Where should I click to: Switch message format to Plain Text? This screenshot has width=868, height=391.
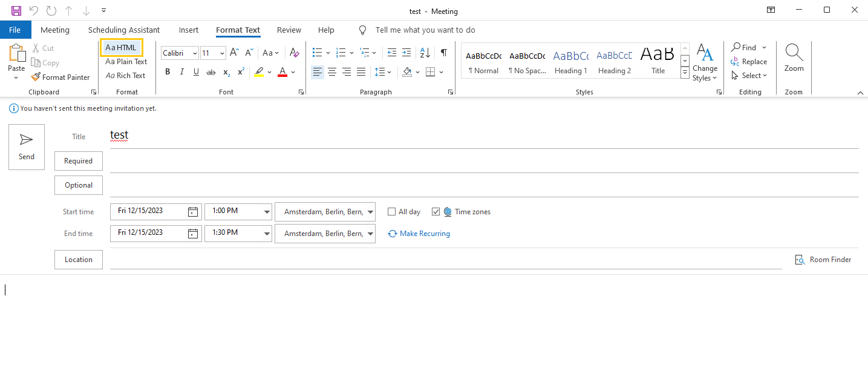point(126,62)
